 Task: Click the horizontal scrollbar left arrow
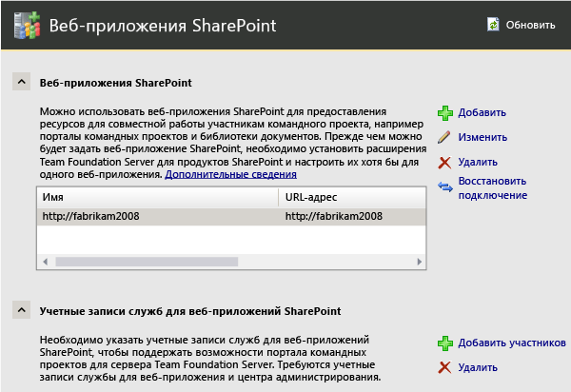[x=45, y=262]
